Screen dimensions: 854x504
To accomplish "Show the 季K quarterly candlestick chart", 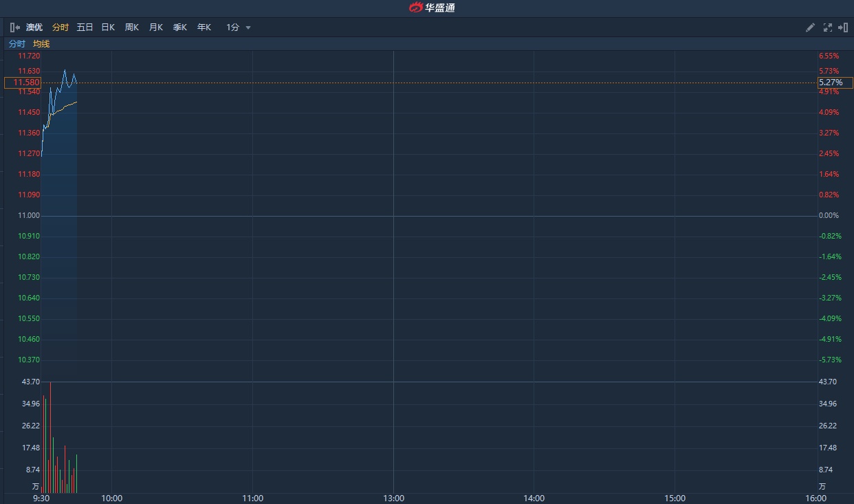I will point(179,28).
